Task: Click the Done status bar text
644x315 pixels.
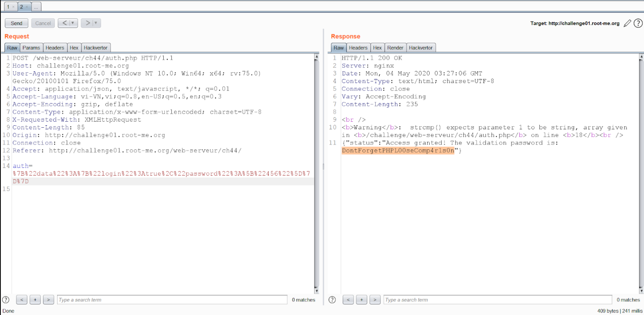Action: point(8,311)
